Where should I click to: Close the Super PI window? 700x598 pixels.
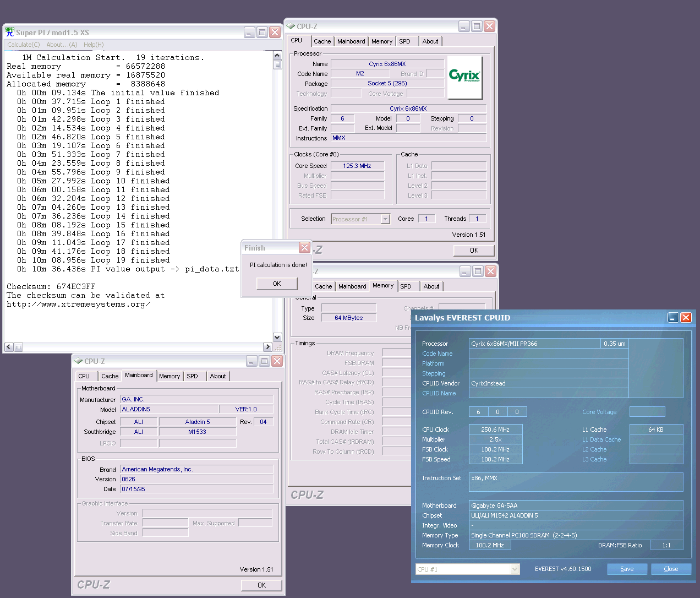tap(276, 32)
